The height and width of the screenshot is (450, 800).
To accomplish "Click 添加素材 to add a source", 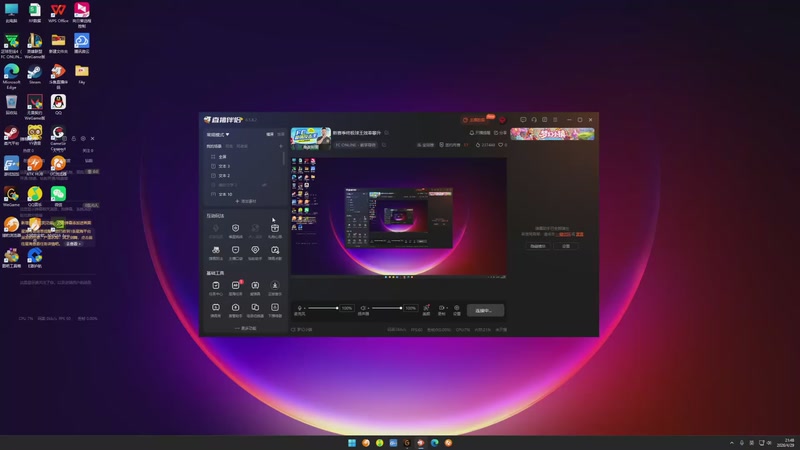I will (x=245, y=202).
